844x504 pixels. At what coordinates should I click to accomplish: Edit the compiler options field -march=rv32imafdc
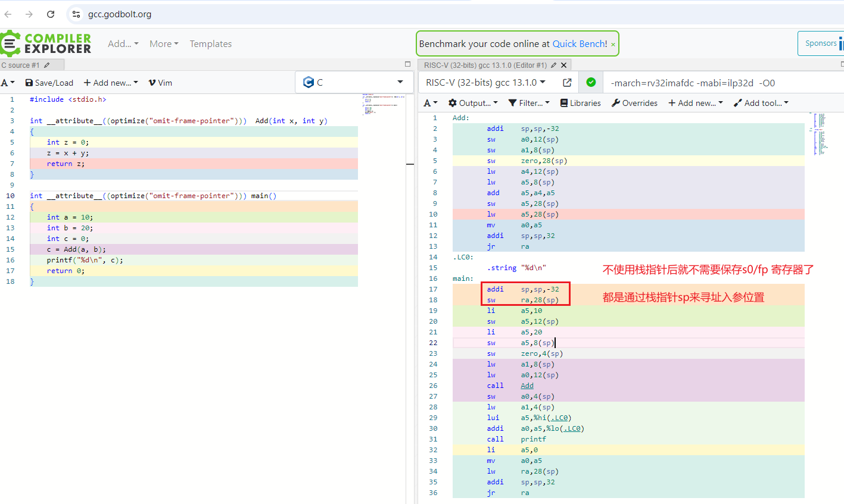(724, 83)
